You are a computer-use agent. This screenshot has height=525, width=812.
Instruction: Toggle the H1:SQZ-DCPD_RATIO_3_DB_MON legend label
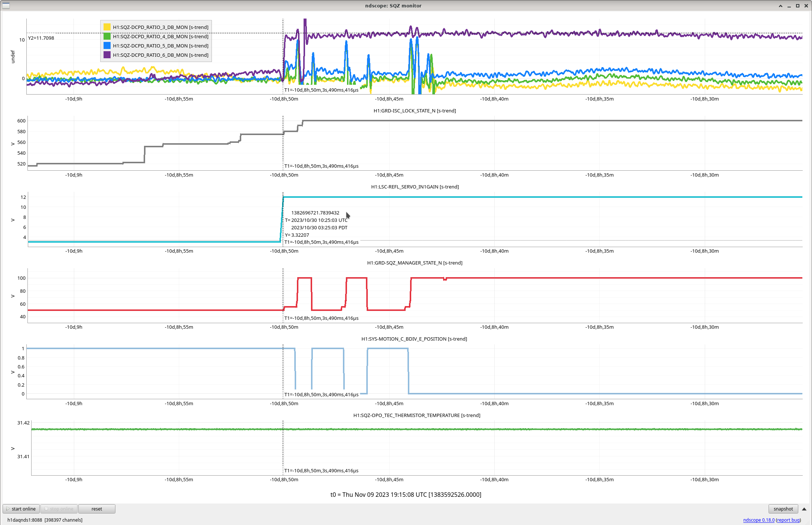click(160, 27)
